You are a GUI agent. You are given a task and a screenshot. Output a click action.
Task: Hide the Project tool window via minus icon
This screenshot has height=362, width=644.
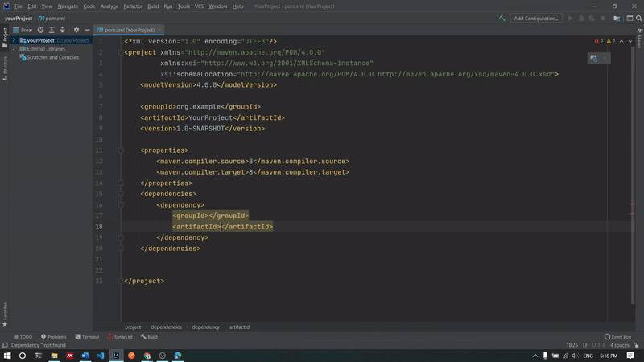87,30
